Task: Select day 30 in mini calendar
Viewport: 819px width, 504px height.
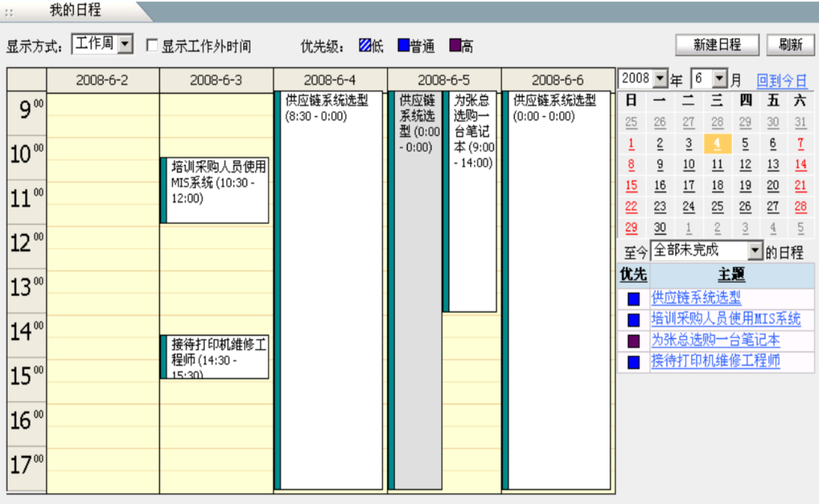Action: pos(660,228)
